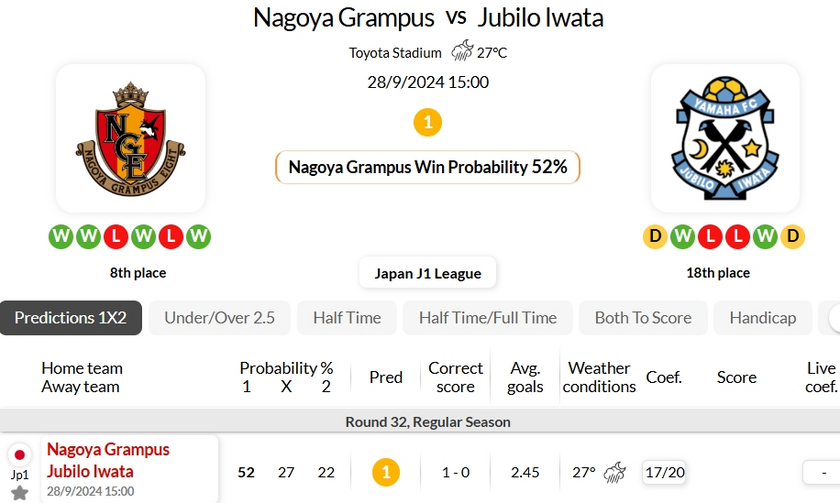Open the Handicap tab
840x503 pixels.
(763, 318)
